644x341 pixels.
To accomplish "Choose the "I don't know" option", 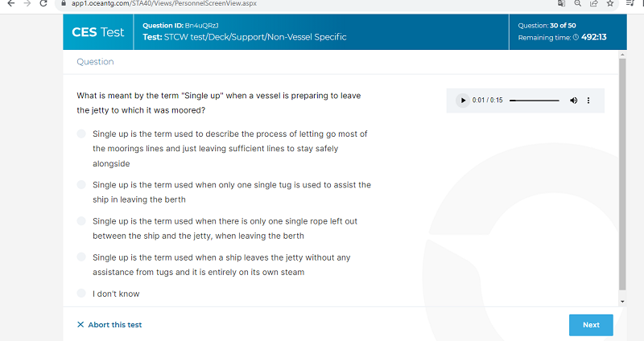I will [81, 294].
